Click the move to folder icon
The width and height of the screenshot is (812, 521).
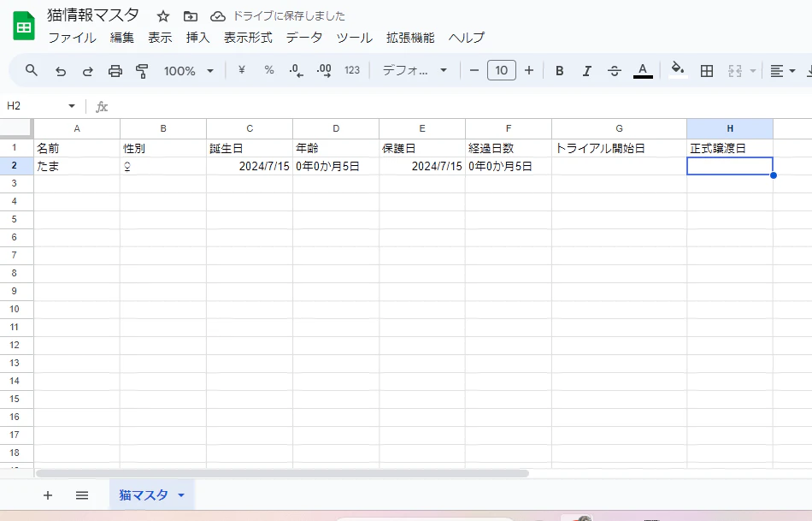(191, 16)
